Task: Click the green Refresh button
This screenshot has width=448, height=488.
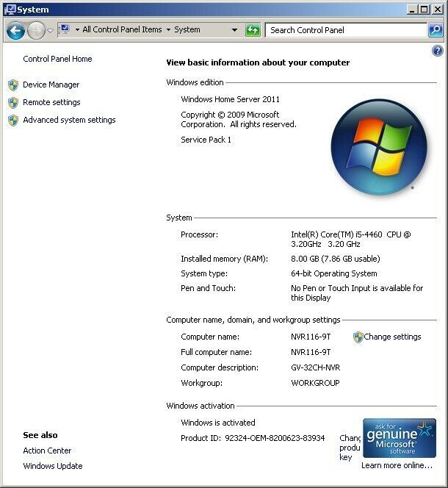Action: pos(253,30)
